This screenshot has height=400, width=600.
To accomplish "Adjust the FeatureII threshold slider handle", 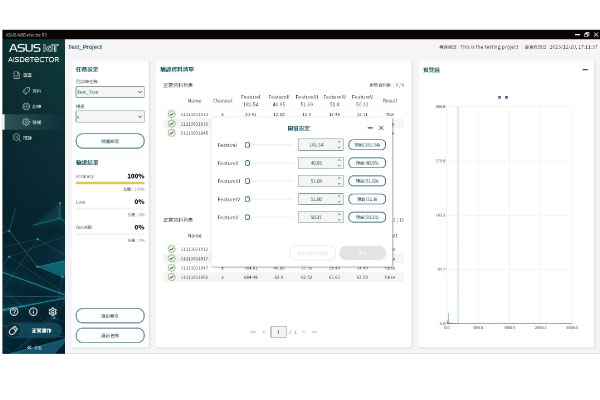I will (x=247, y=163).
